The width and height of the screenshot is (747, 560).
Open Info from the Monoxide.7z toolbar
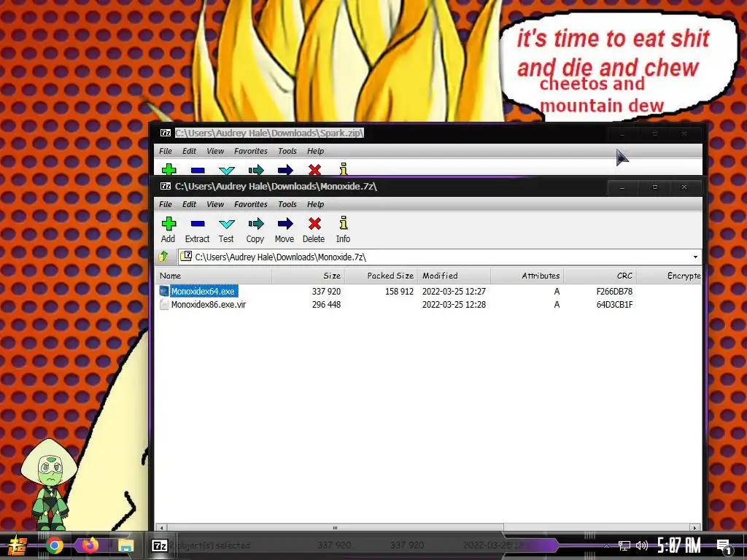click(x=343, y=230)
